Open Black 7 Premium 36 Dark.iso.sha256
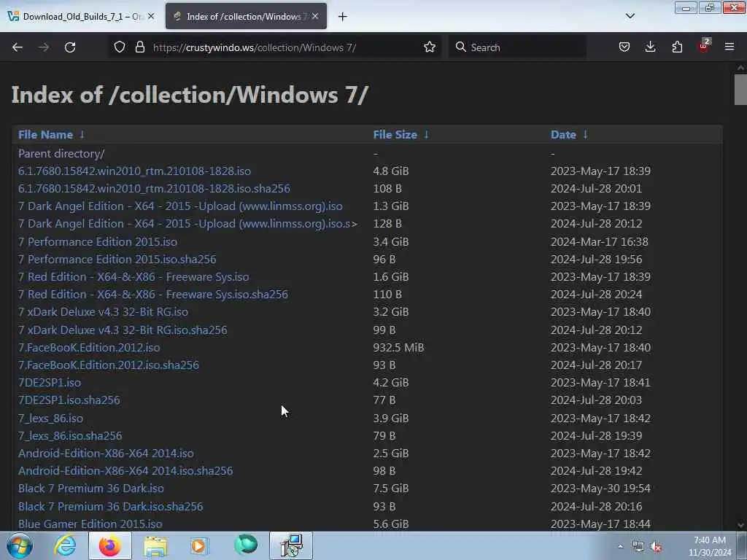The width and height of the screenshot is (747, 560). pyautogui.click(x=111, y=507)
